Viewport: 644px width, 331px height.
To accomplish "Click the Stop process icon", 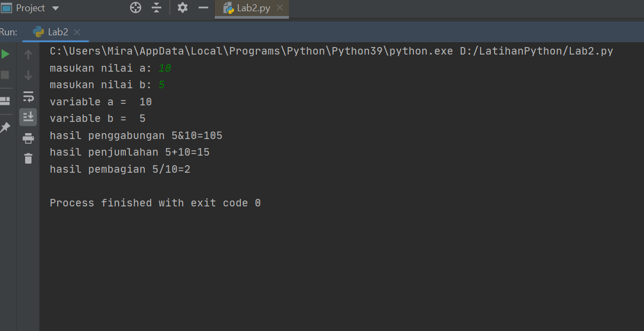I will point(5,75).
